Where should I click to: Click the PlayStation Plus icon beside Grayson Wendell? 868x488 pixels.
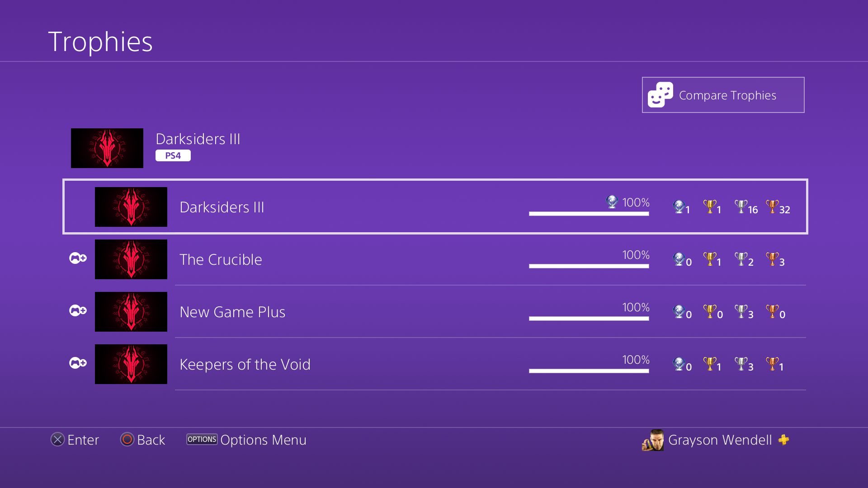(x=784, y=440)
